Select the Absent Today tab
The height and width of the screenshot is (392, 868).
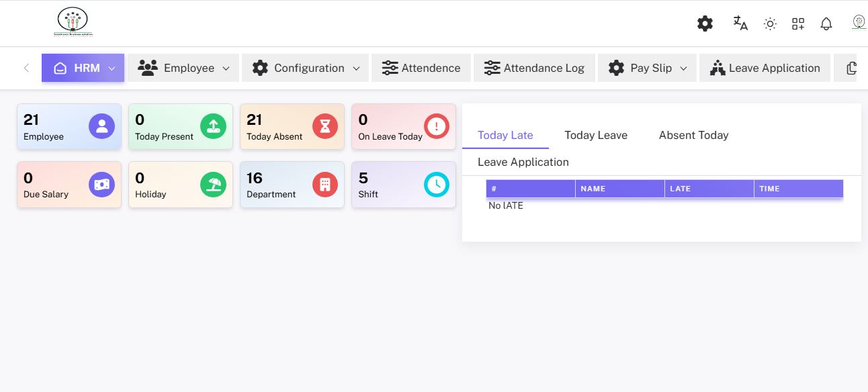click(693, 135)
